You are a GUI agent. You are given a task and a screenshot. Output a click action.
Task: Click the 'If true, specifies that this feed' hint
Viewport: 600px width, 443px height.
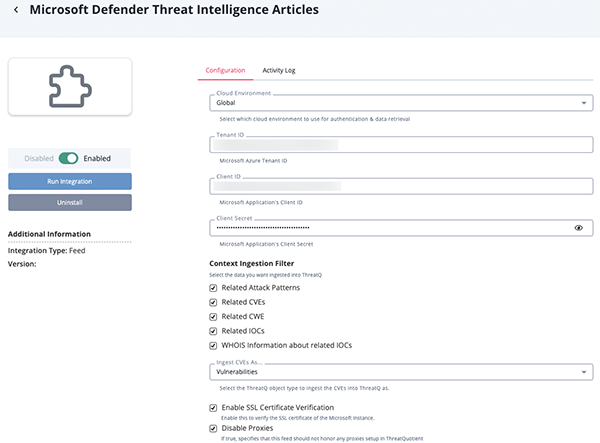(322, 438)
